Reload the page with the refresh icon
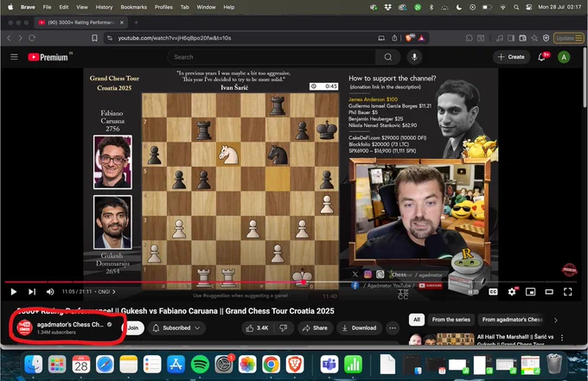This screenshot has height=381, width=588. coord(32,38)
